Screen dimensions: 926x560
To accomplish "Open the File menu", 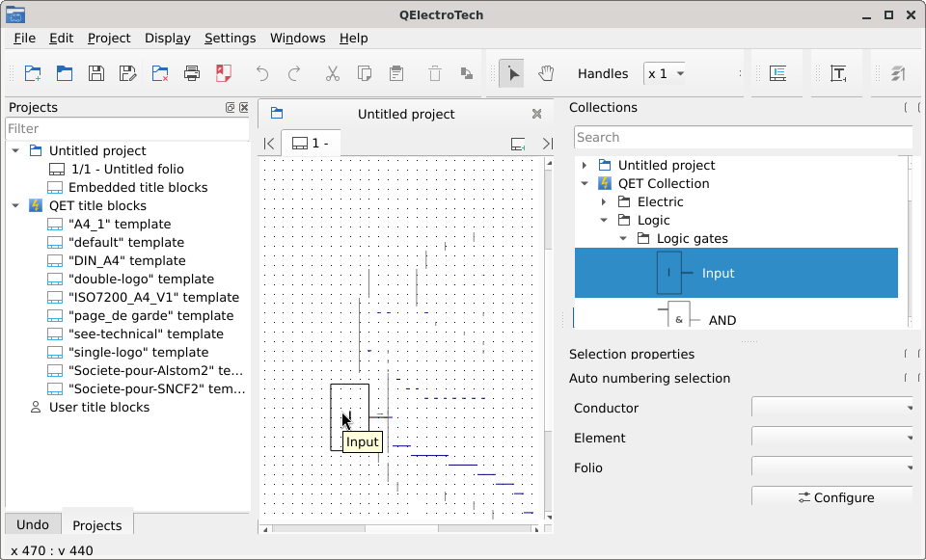I will pyautogui.click(x=24, y=39).
